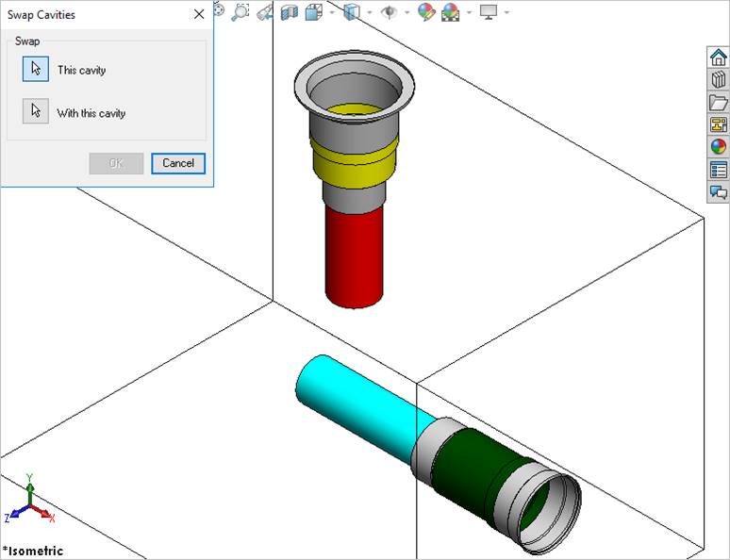730x560 pixels.
Task: Click the Hide/Show Items eye icon
Action: (x=389, y=11)
